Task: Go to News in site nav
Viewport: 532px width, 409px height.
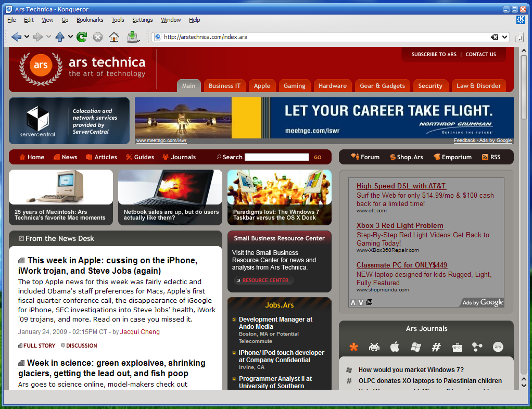Action: tap(66, 157)
